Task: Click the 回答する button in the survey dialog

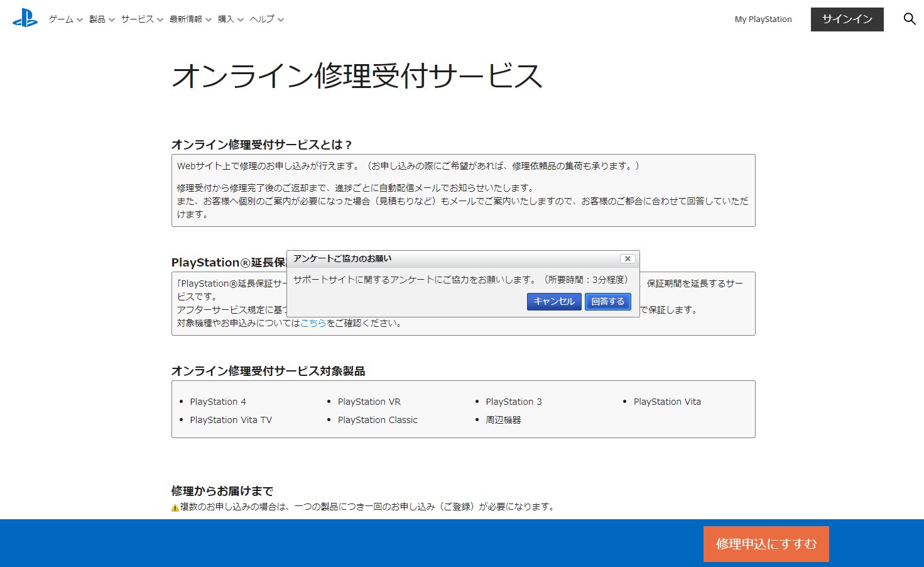Action: [607, 301]
